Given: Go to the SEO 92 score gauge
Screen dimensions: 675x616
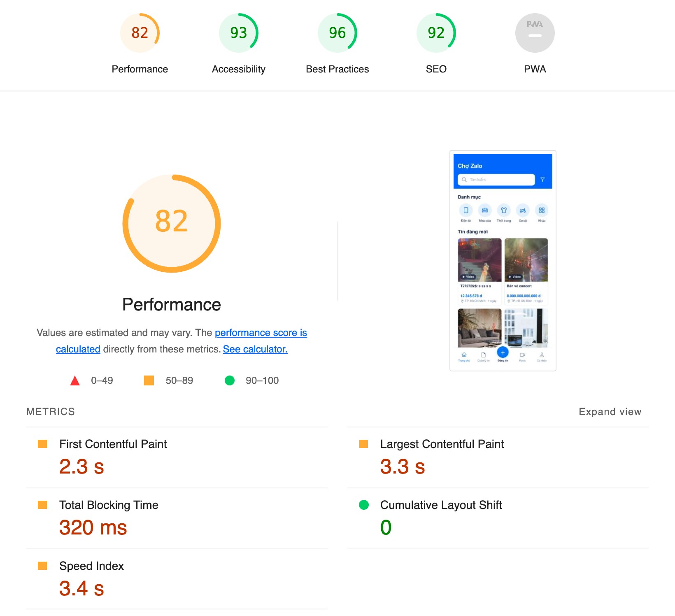Looking at the screenshot, I should tap(436, 33).
